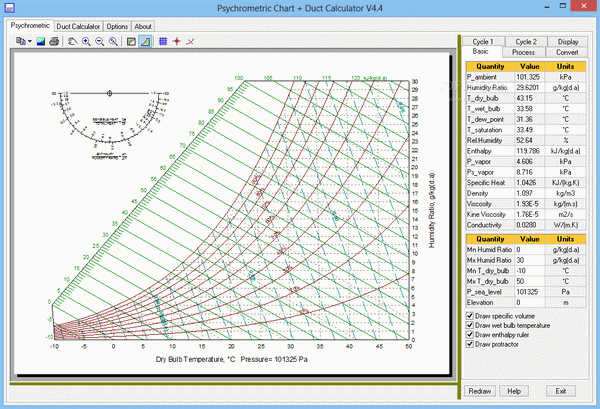Image resolution: width=600 pixels, height=409 pixels.
Task: Click the red delete line icon
Action: coord(190,42)
